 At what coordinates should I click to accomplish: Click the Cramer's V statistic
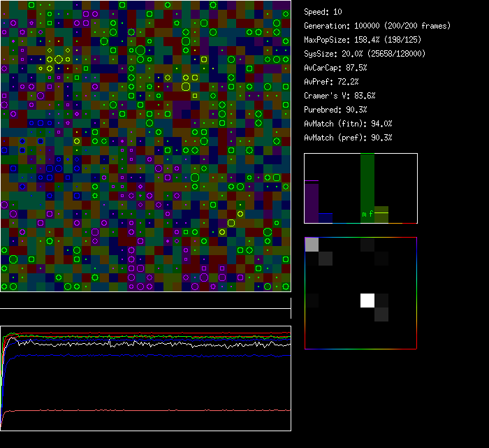point(340,96)
